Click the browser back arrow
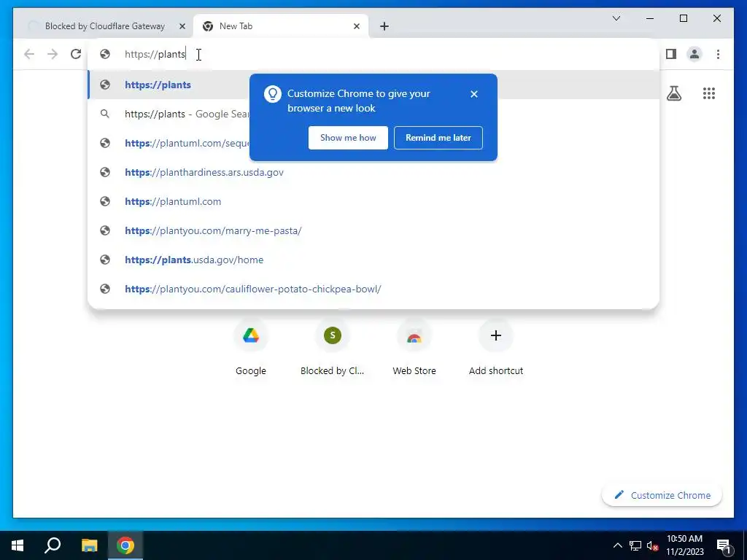 coord(29,54)
